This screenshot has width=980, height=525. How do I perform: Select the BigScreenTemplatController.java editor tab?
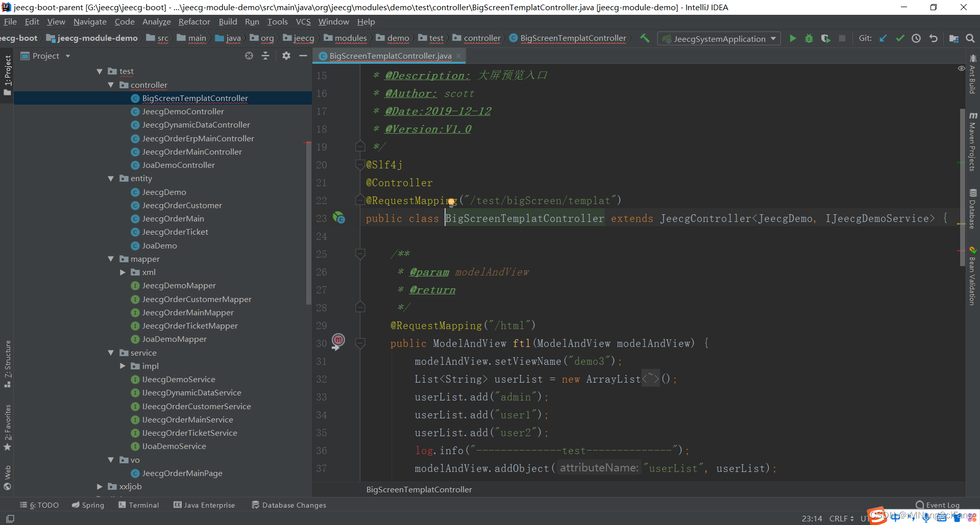390,56
